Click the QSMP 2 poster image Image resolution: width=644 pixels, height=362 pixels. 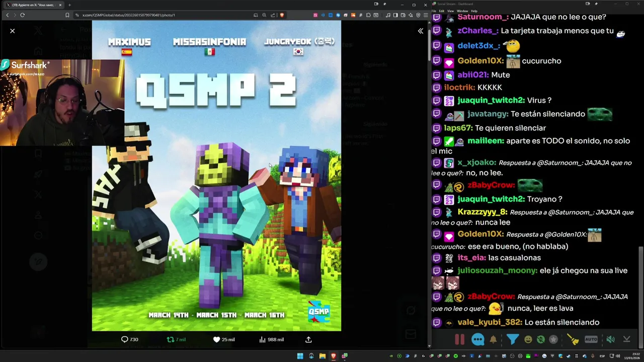(x=216, y=176)
